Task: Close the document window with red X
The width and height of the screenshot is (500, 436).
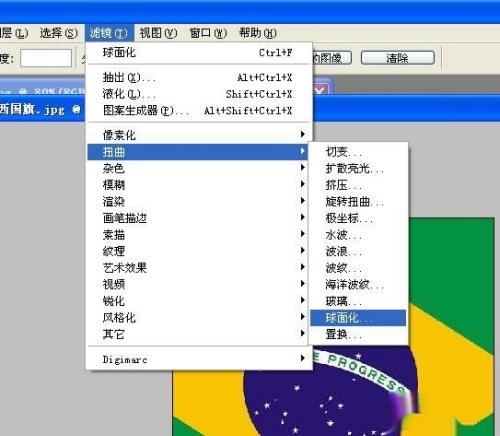Action: [320, 89]
